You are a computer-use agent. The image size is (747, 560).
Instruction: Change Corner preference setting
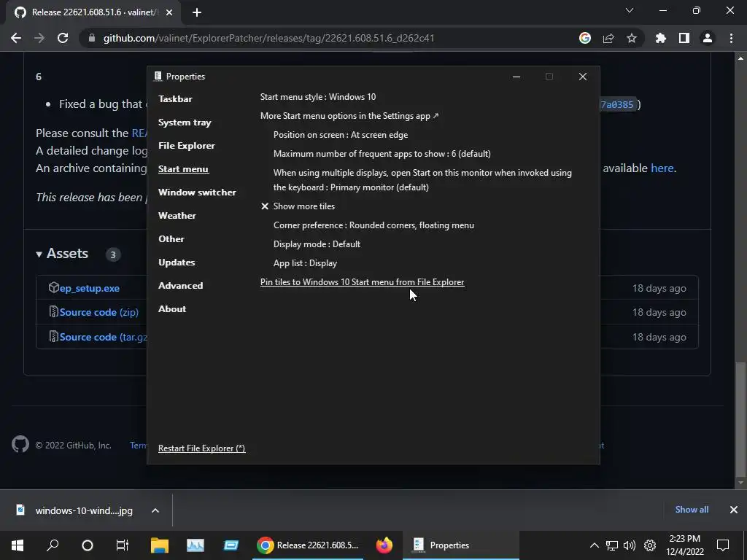(373, 225)
